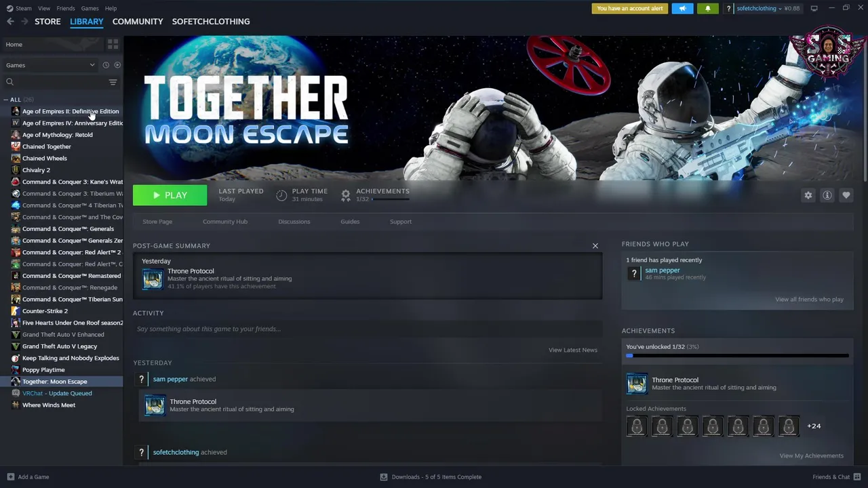Click Throne Protocol icon in Achievements panel

637,384
